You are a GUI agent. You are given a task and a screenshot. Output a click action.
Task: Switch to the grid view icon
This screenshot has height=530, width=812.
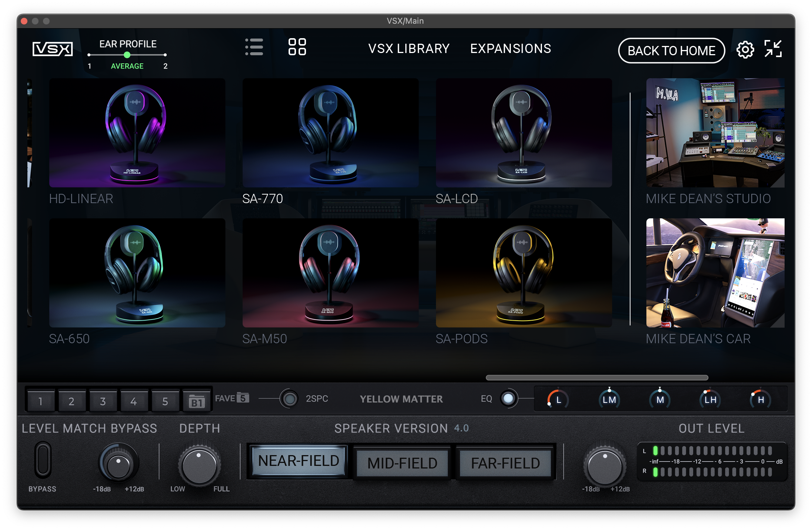pyautogui.click(x=297, y=47)
